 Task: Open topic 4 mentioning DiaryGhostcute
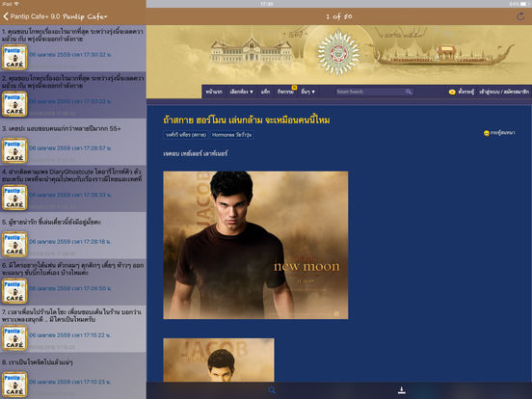tap(73, 189)
